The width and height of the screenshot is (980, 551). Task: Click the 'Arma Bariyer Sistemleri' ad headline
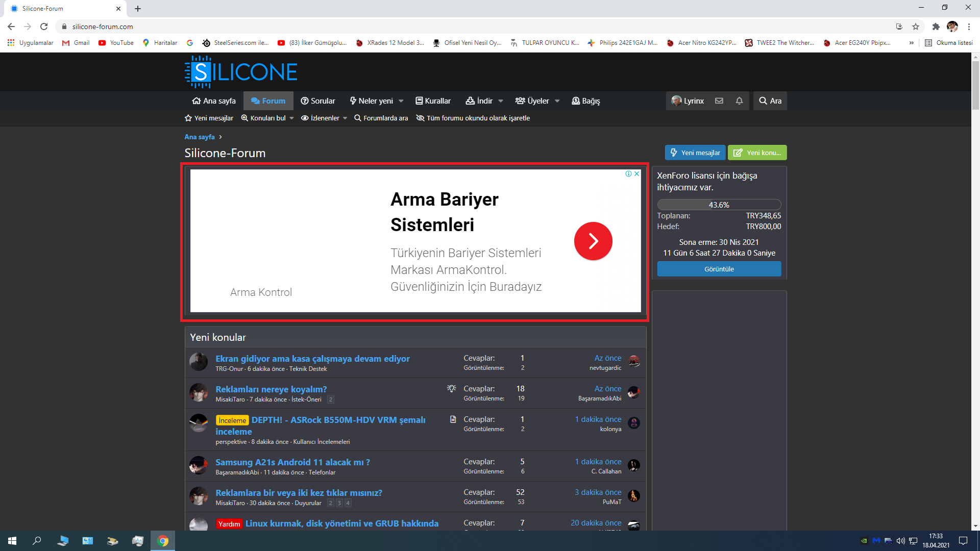tap(445, 212)
